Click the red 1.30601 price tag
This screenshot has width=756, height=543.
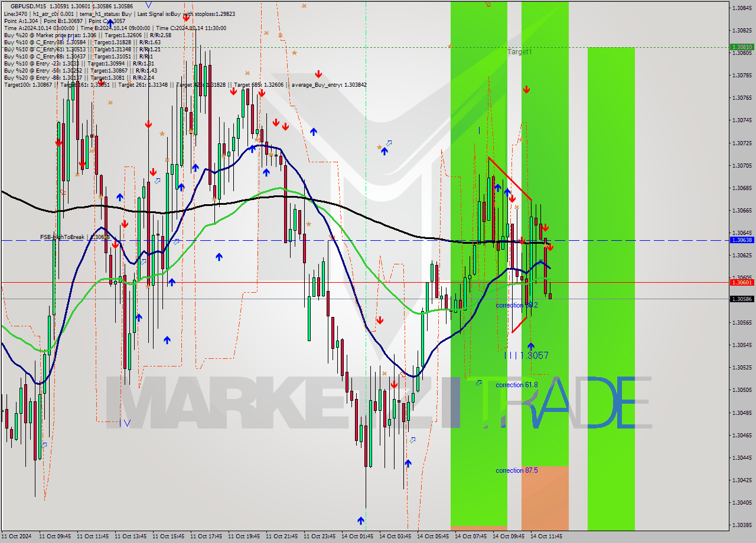point(742,282)
